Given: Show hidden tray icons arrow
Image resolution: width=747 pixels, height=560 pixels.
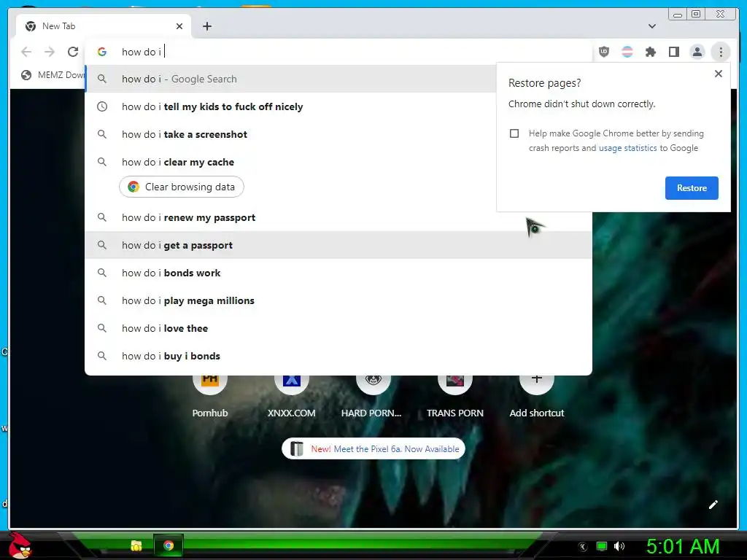Looking at the screenshot, I should pyautogui.click(x=583, y=547).
